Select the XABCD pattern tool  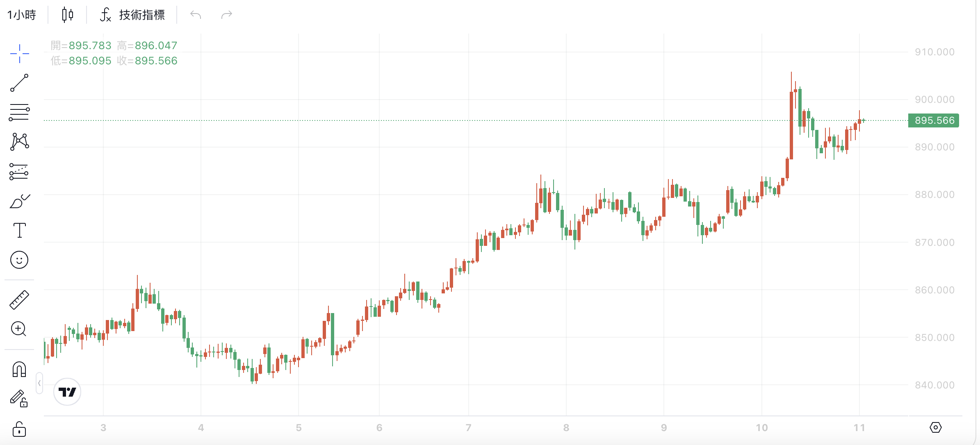(19, 142)
